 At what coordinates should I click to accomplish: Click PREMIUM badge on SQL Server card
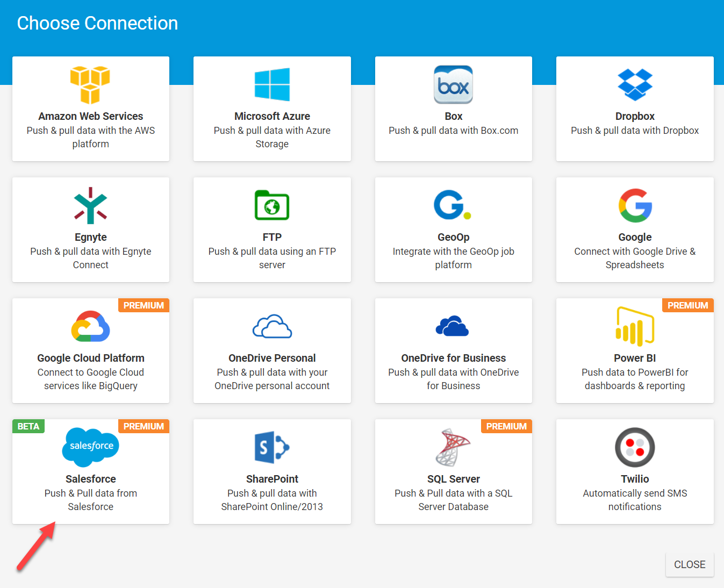[506, 426]
